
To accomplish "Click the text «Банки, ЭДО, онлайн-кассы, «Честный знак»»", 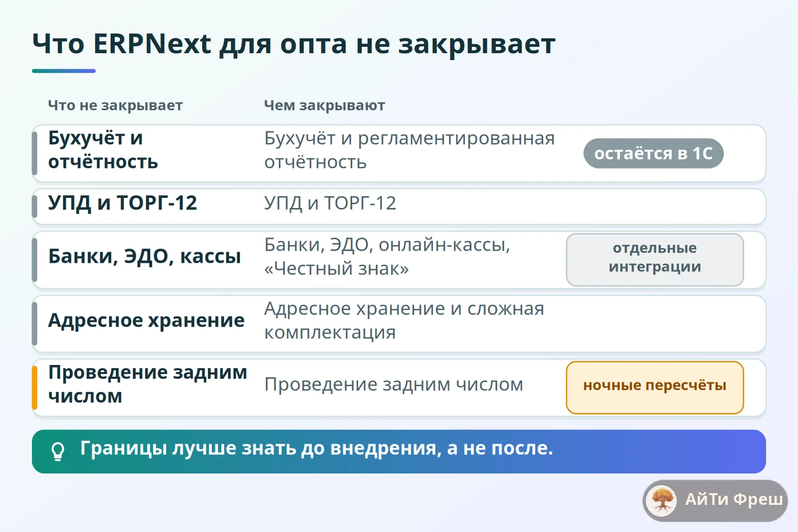I will tap(387, 256).
